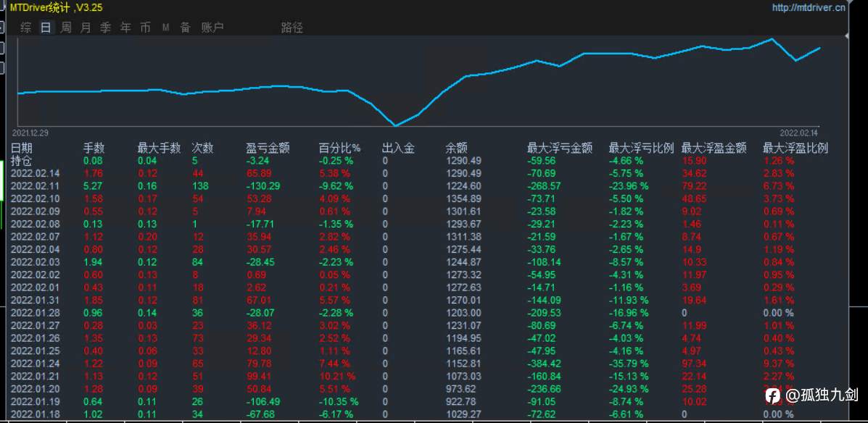Switch to the 年 yearly tab

[125, 28]
